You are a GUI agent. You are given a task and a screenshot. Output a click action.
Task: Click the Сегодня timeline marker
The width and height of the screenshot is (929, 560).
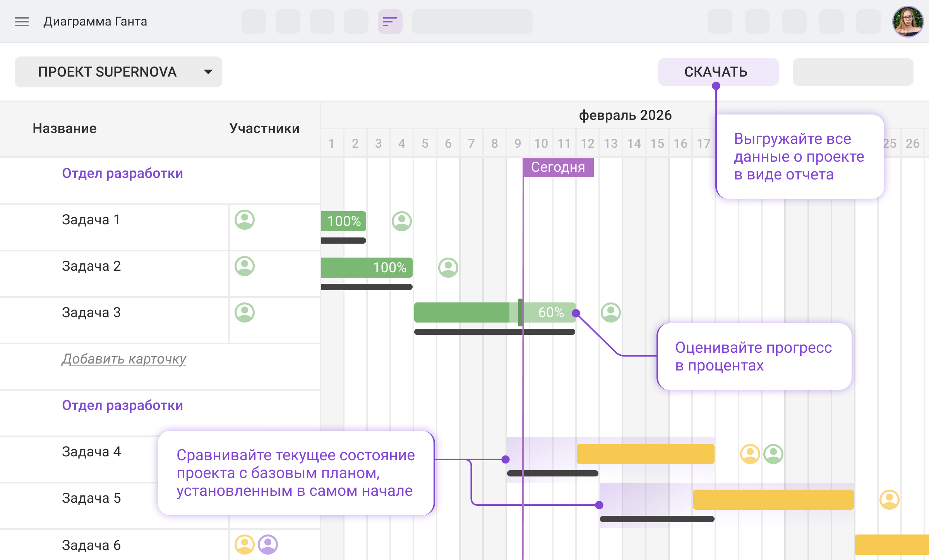[x=558, y=167]
